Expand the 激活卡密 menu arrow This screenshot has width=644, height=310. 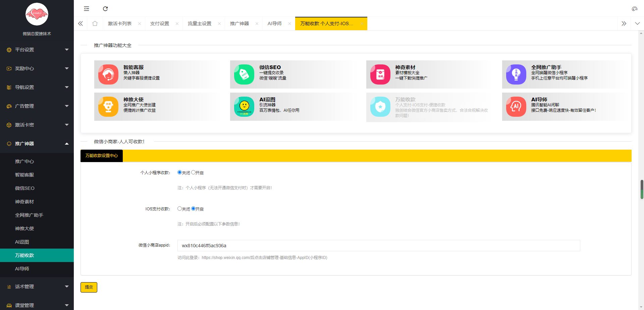[67, 125]
